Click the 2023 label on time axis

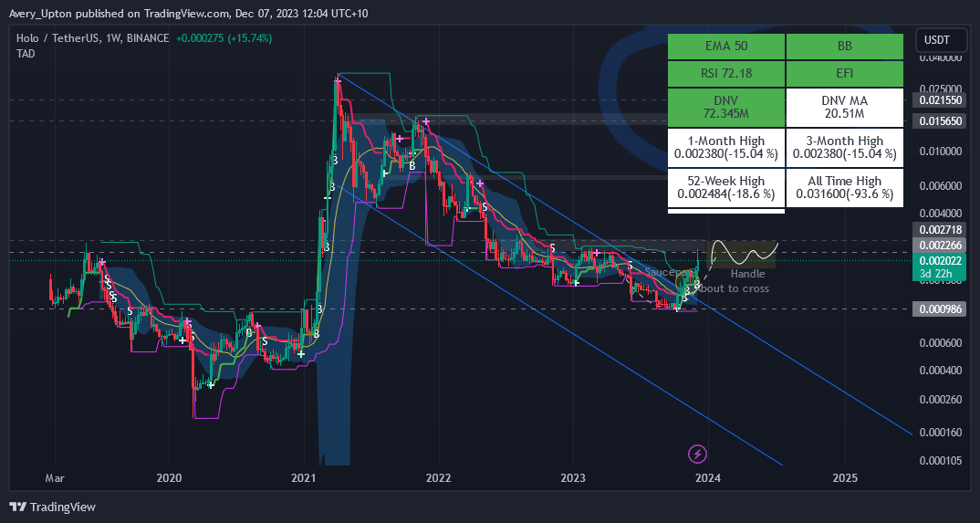click(x=573, y=478)
